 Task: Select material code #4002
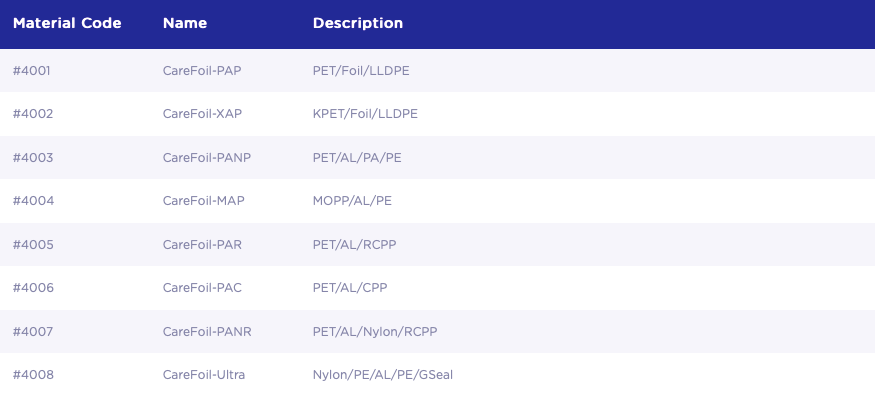[x=33, y=114]
